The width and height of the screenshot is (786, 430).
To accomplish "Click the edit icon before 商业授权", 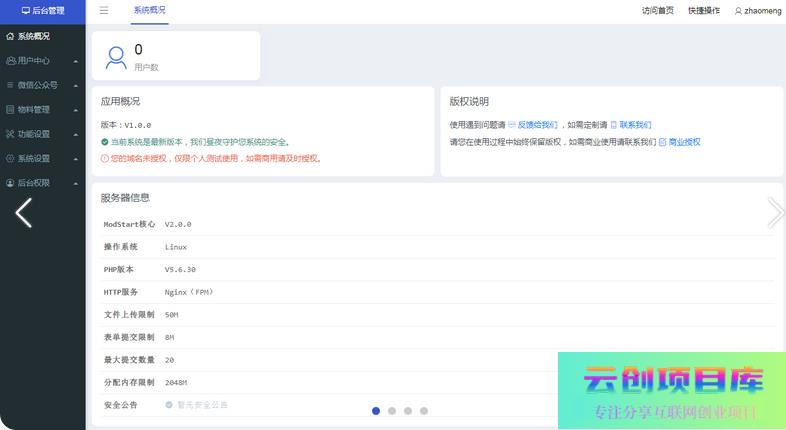I will (x=663, y=142).
